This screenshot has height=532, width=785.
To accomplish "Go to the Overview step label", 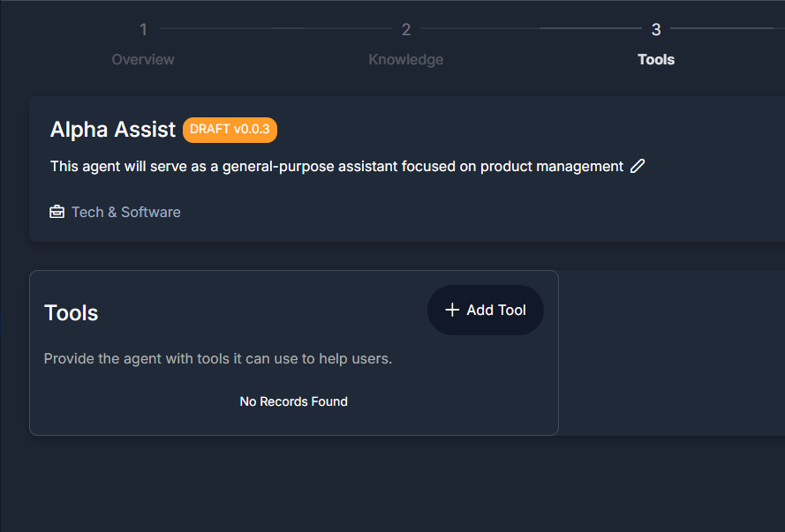I will point(143,59).
